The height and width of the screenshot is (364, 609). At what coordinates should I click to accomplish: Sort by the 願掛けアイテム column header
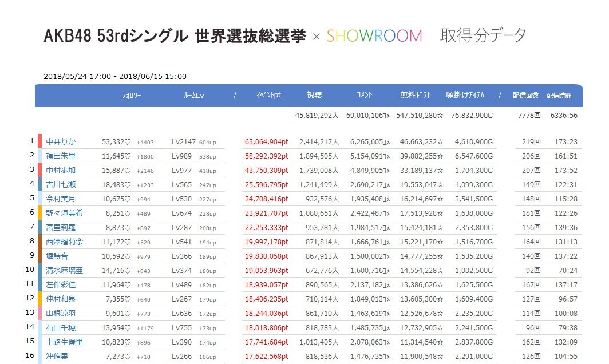465,95
